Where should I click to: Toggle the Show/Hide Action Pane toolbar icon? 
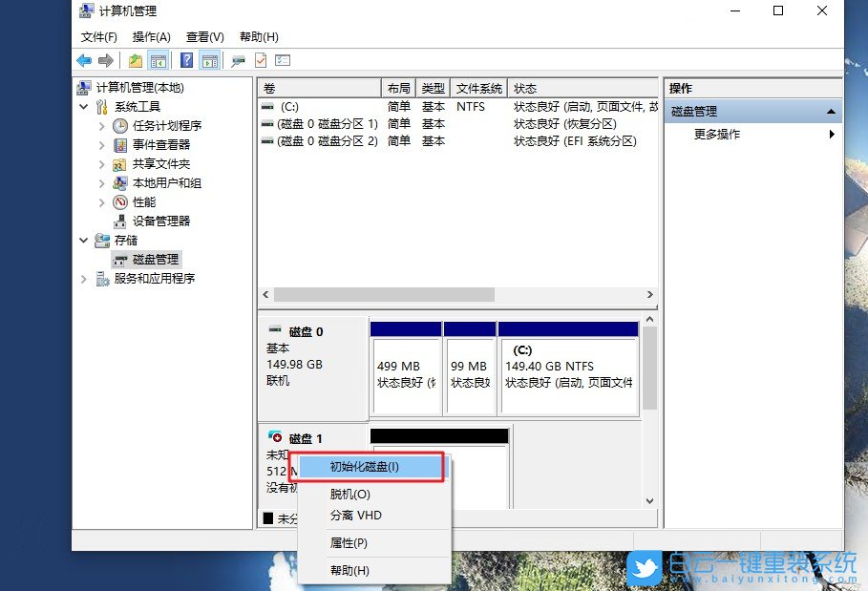click(x=209, y=59)
